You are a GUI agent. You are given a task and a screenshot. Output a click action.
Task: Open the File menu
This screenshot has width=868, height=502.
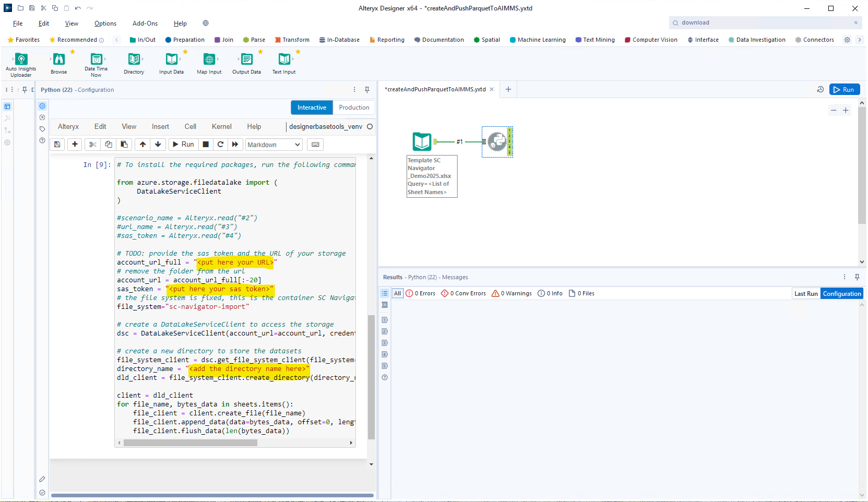18,23
